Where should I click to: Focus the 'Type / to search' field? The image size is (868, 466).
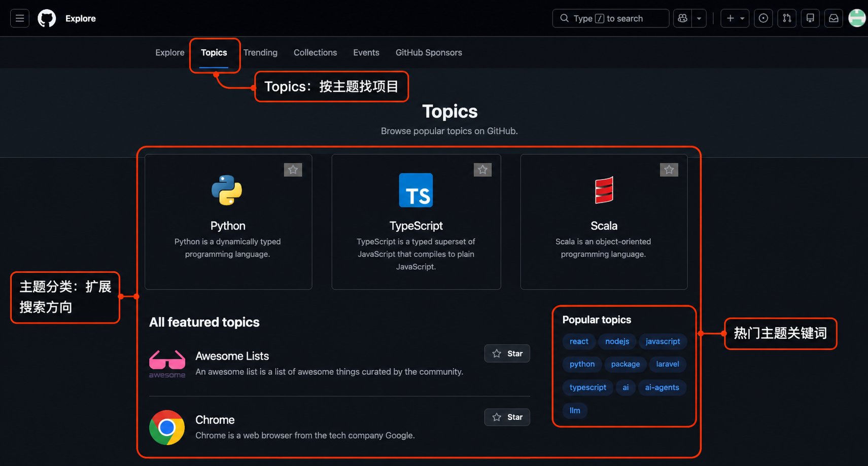[x=611, y=18]
